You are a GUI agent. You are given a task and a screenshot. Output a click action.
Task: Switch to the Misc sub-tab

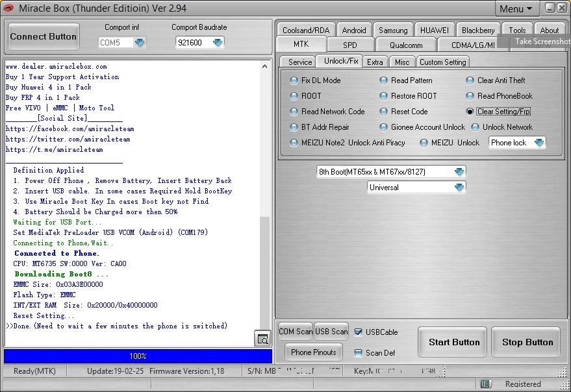coord(402,62)
